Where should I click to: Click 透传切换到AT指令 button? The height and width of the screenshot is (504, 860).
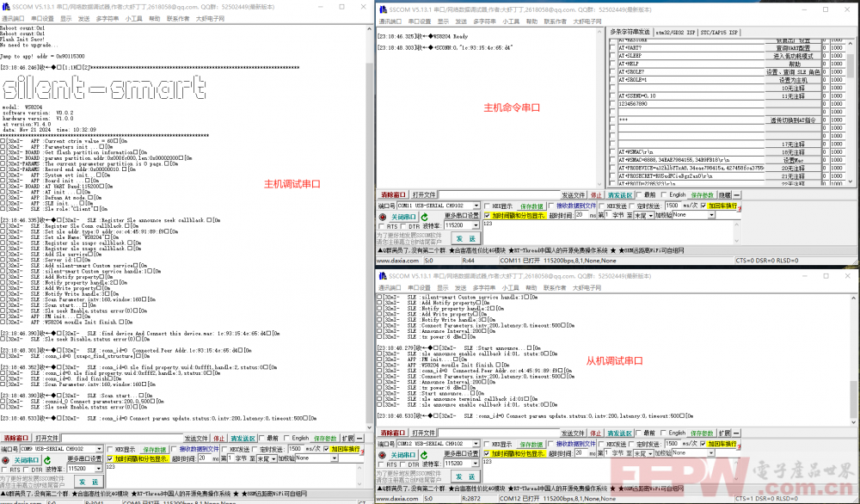click(793, 120)
